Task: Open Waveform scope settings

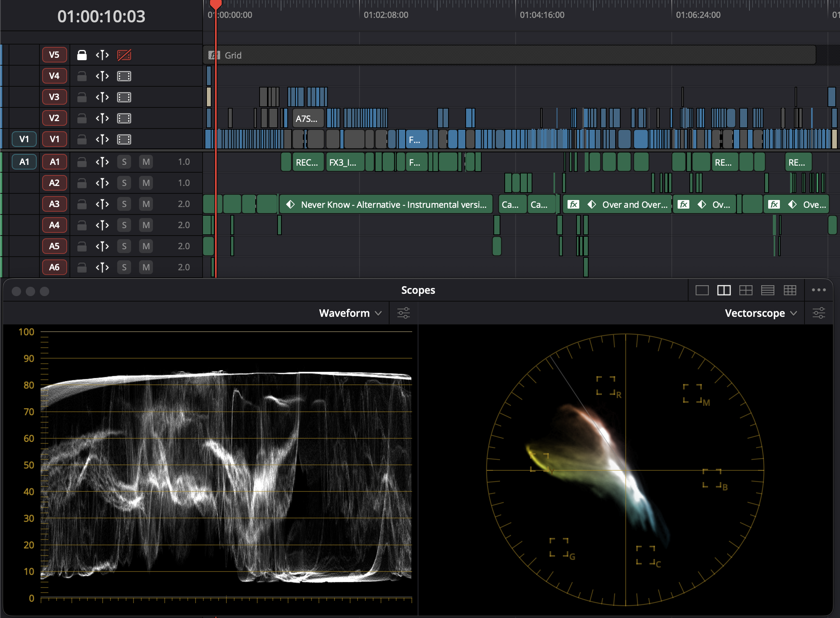Action: (404, 313)
